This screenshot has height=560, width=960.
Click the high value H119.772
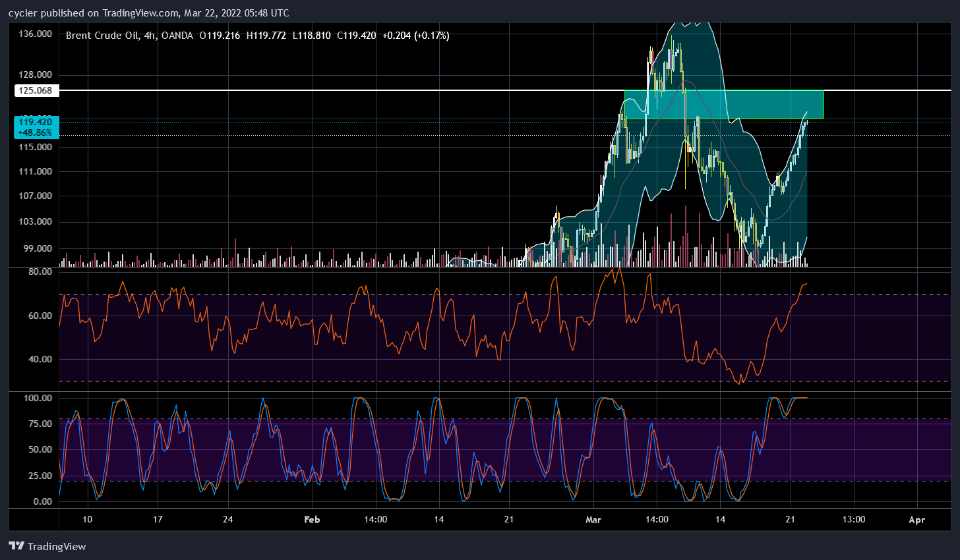tap(266, 36)
